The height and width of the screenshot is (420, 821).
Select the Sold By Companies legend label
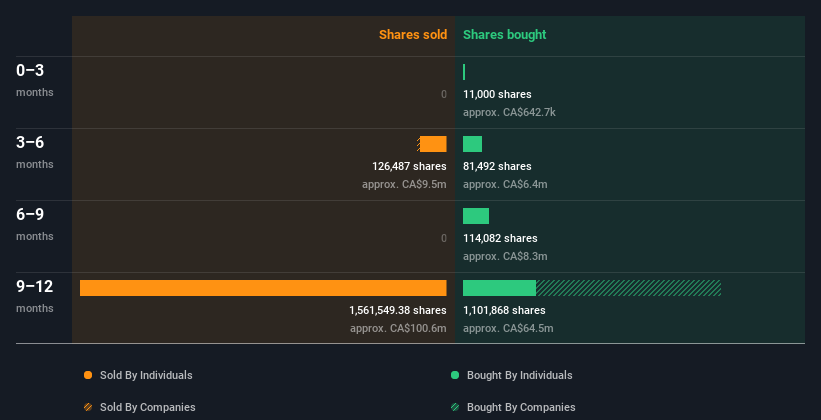click(148, 407)
